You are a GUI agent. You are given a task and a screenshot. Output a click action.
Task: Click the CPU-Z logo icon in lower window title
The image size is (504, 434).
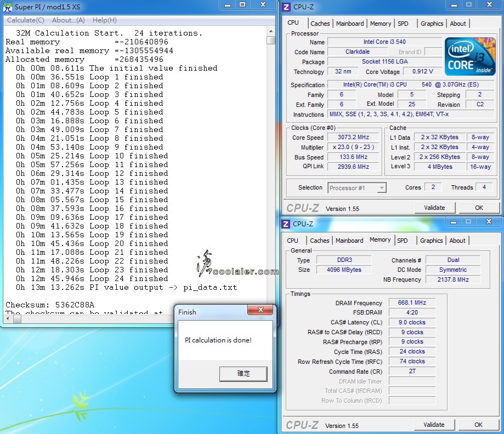pos(285,224)
